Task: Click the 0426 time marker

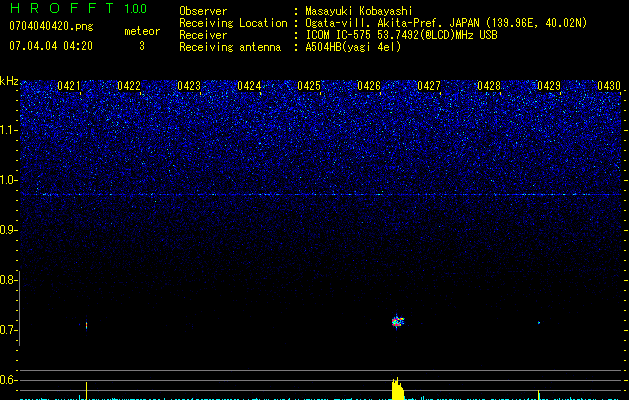Action: tap(369, 86)
